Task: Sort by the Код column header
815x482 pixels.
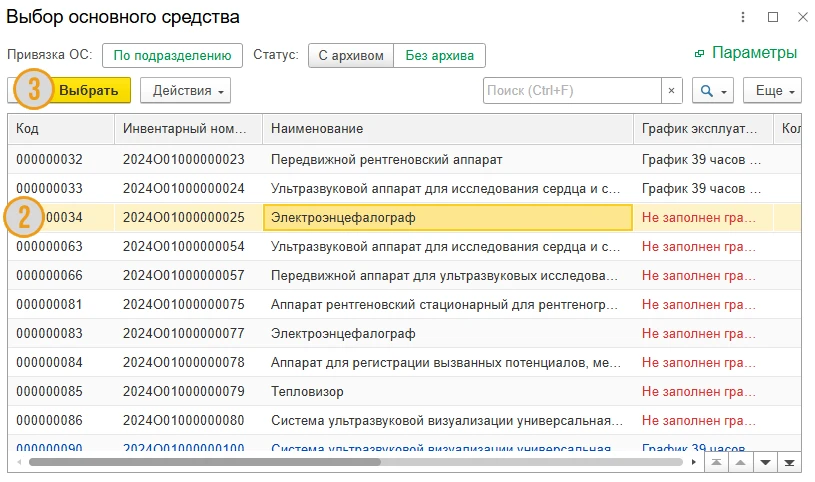Action: (x=61, y=128)
